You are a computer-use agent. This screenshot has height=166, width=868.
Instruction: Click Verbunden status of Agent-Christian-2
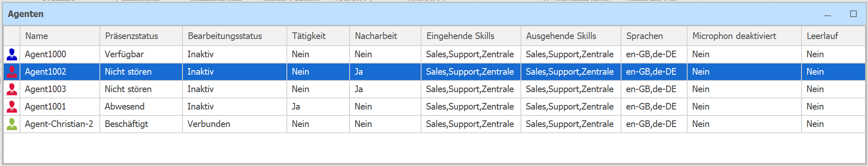pyautogui.click(x=209, y=124)
